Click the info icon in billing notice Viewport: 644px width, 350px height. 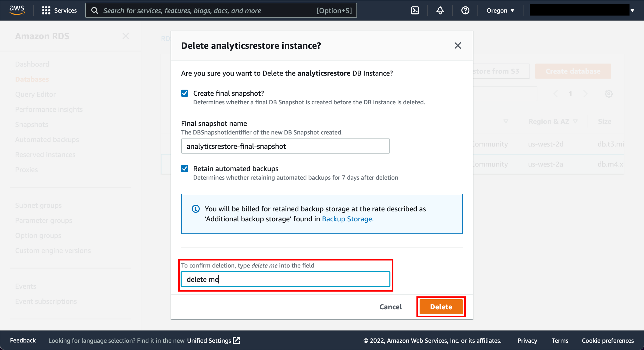tap(196, 209)
